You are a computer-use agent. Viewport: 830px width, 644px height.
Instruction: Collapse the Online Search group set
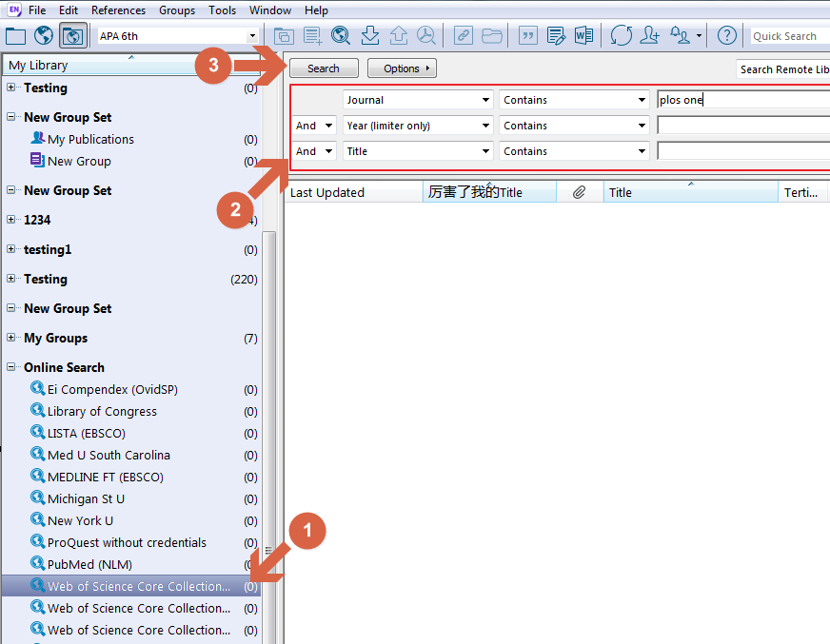tap(10, 367)
